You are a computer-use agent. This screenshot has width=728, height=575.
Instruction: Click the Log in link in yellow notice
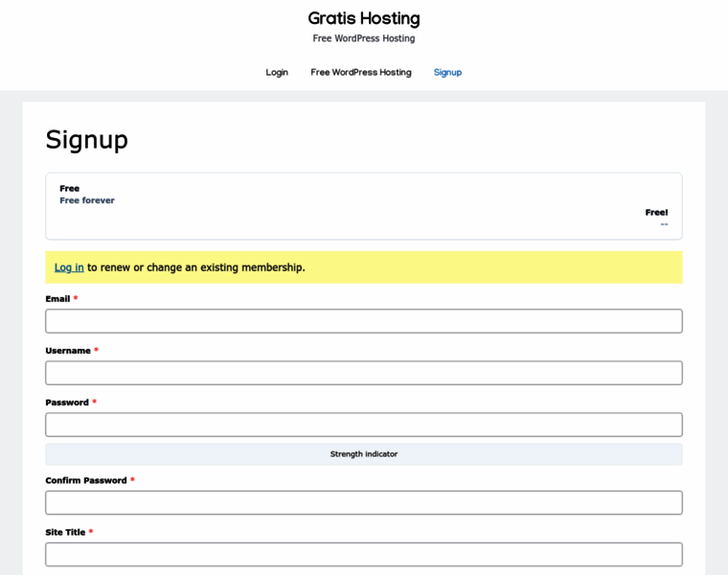click(x=69, y=267)
